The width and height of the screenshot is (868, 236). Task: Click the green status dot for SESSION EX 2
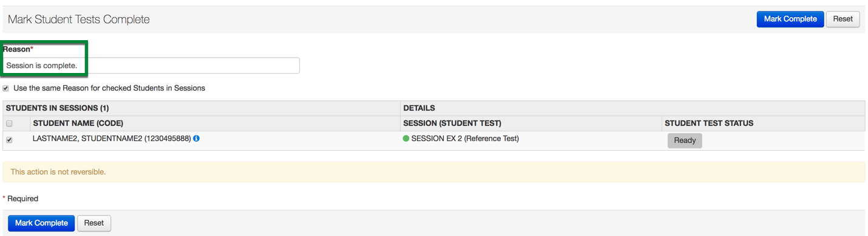point(406,139)
